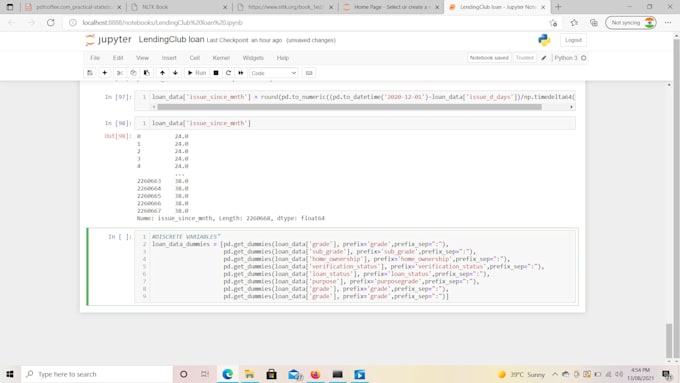The image size is (680, 383).
Task: Click the page vertical scrollbar thumb
Action: pyautogui.click(x=669, y=340)
